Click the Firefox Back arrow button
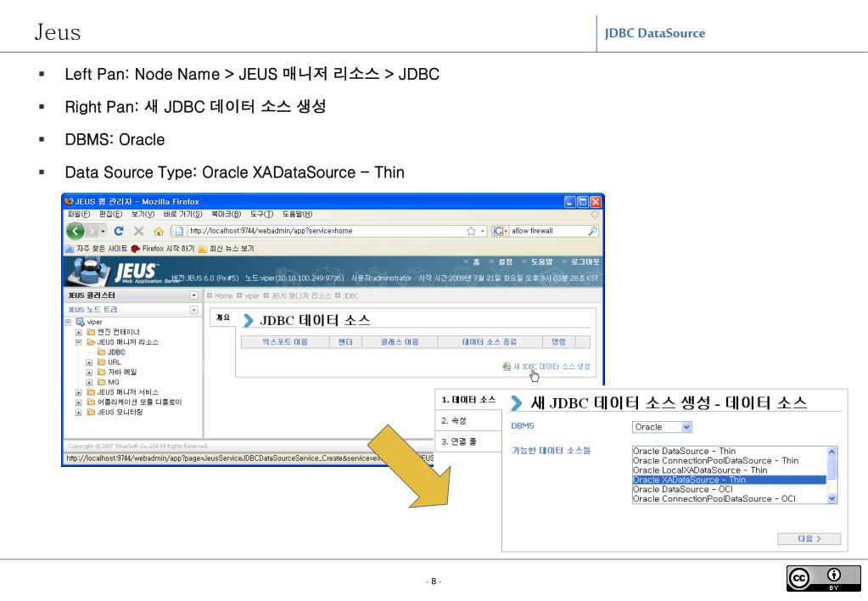This screenshot has height=601, width=868. coord(75,231)
